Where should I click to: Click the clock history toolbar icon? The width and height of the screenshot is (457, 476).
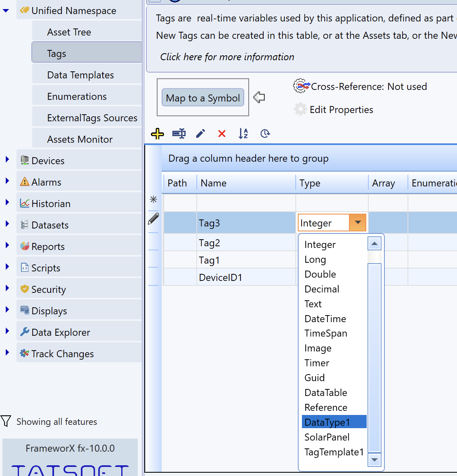click(x=265, y=134)
